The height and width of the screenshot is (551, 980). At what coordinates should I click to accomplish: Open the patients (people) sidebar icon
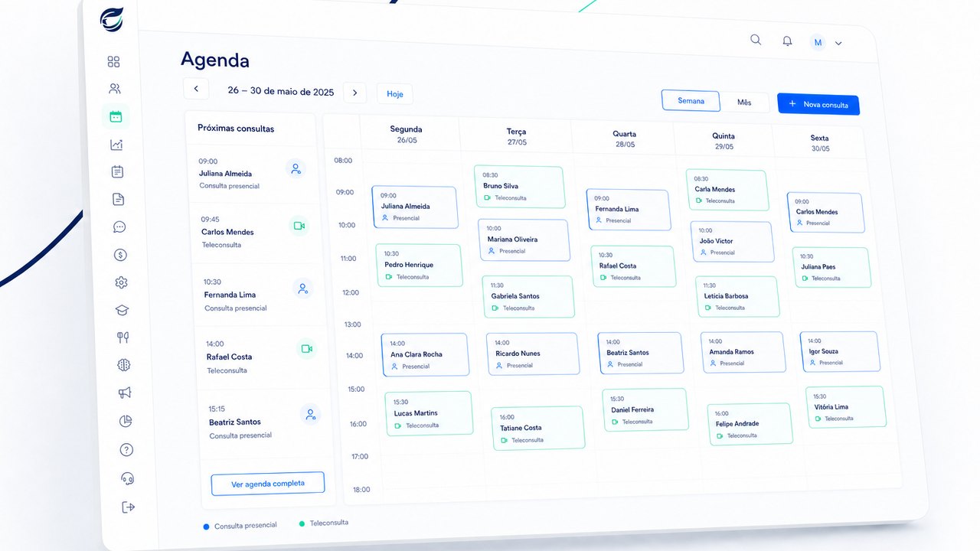tap(115, 89)
